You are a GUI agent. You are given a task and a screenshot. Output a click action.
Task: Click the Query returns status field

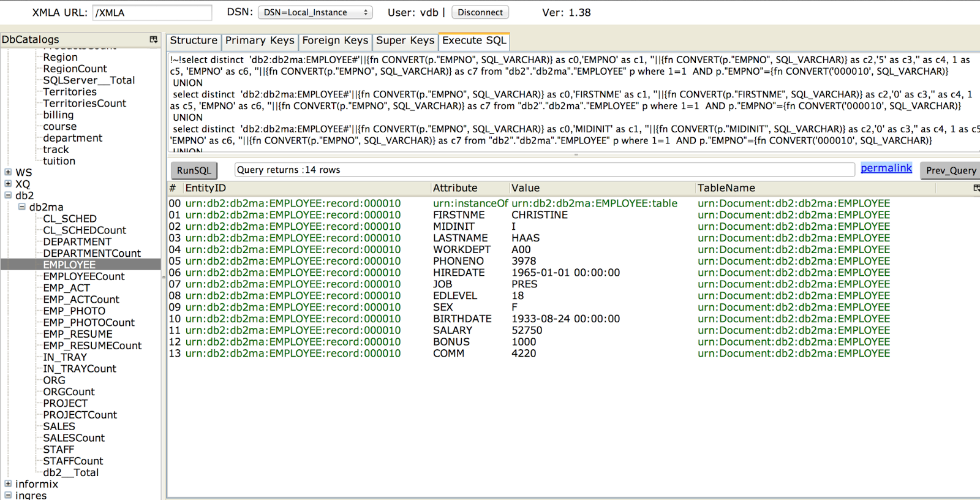545,170
